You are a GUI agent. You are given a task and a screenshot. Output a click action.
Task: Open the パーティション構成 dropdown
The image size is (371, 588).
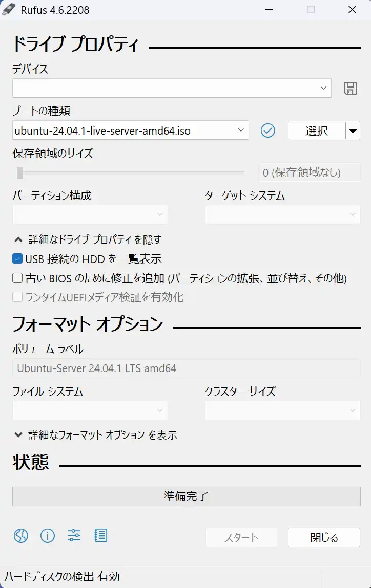click(90, 214)
